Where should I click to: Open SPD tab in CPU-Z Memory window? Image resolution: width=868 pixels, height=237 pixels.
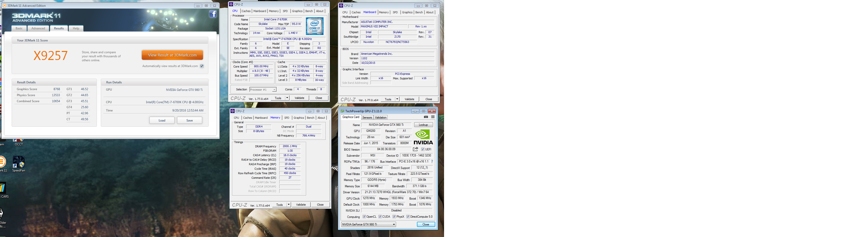point(287,118)
